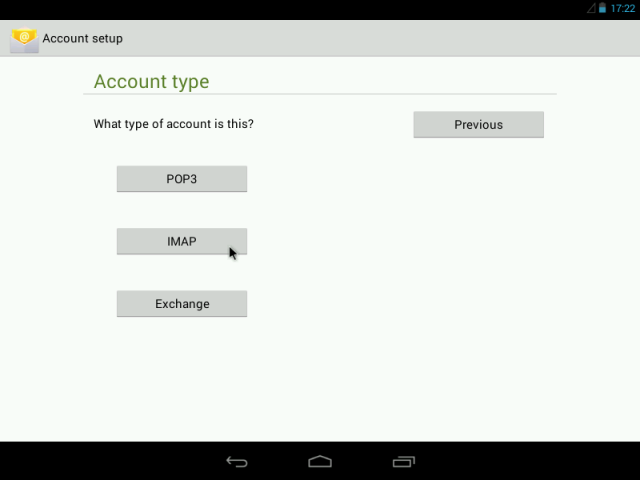The width and height of the screenshot is (640, 480).
Task: Click the 17:22 clock
Action: [x=623, y=8]
